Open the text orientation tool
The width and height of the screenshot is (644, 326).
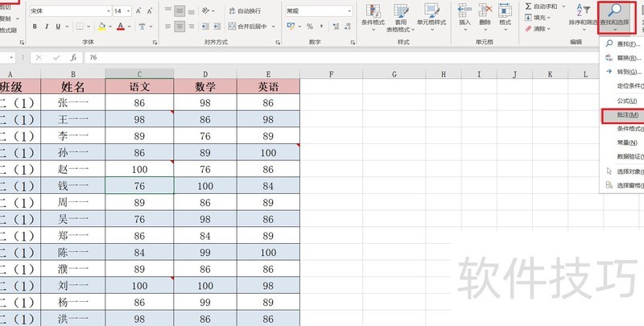(x=206, y=10)
